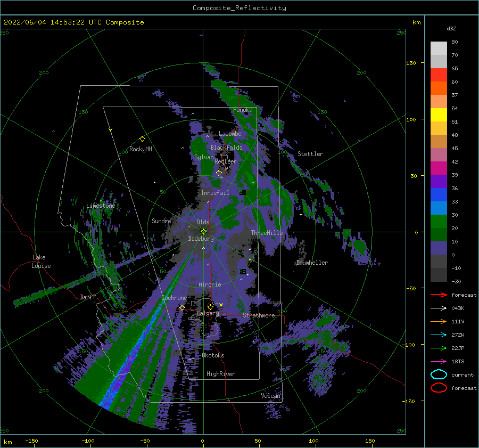Click the Sylvan label

[204, 157]
